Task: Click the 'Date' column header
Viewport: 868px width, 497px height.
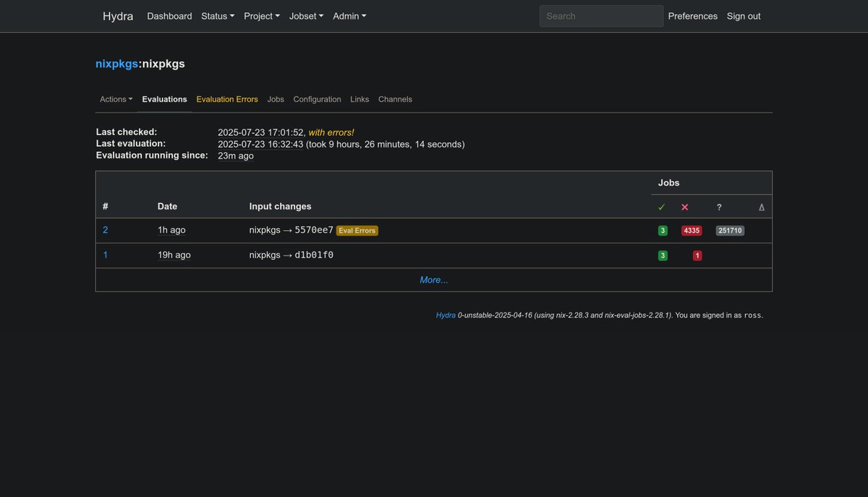Action: point(167,206)
